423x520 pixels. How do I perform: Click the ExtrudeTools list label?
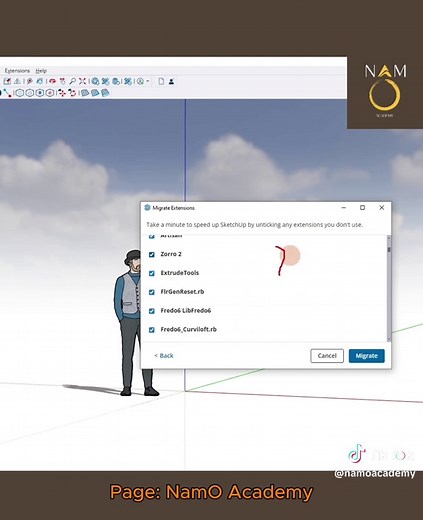(180, 273)
